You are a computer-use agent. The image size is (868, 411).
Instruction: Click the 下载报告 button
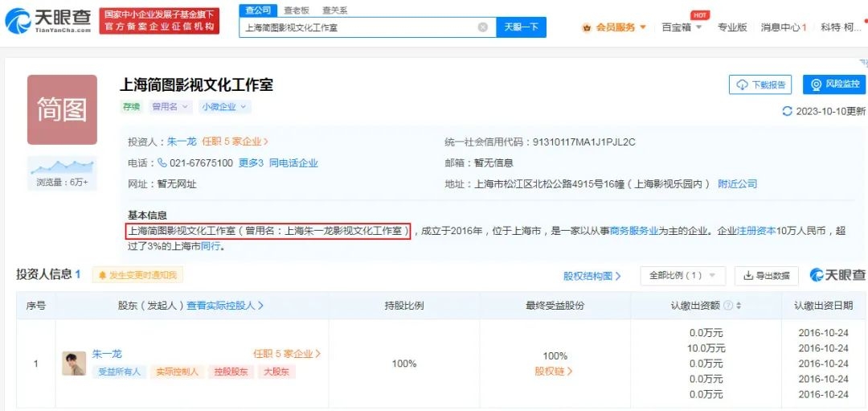[760, 84]
